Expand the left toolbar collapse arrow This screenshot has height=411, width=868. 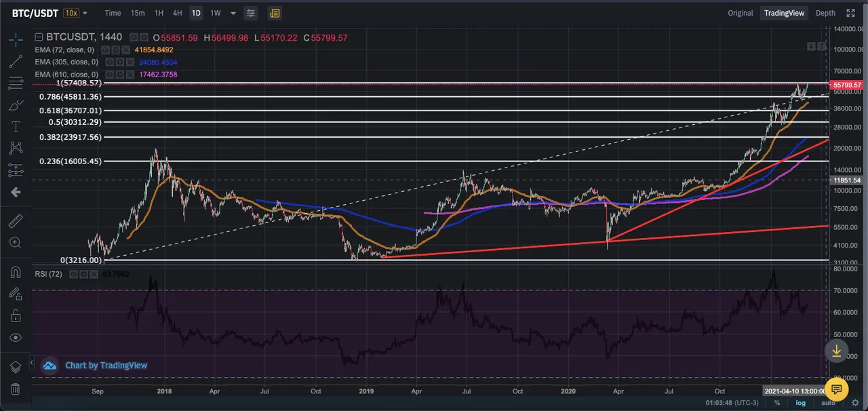pyautogui.click(x=31, y=362)
